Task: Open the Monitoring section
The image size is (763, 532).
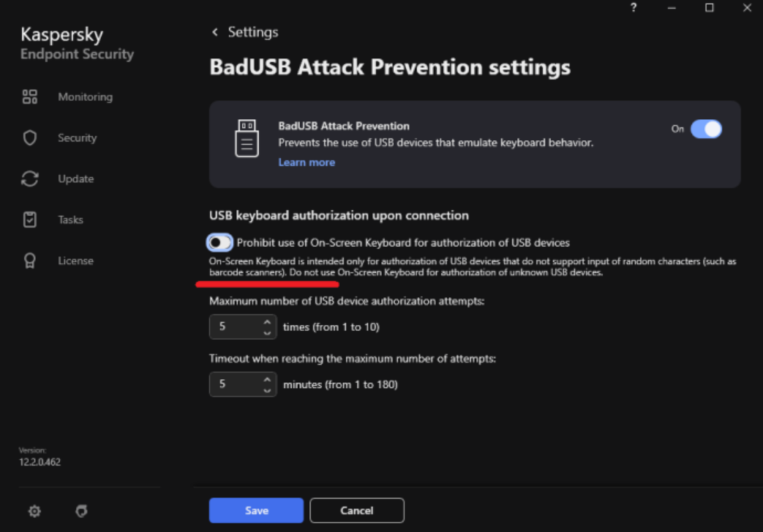Action: [x=85, y=97]
